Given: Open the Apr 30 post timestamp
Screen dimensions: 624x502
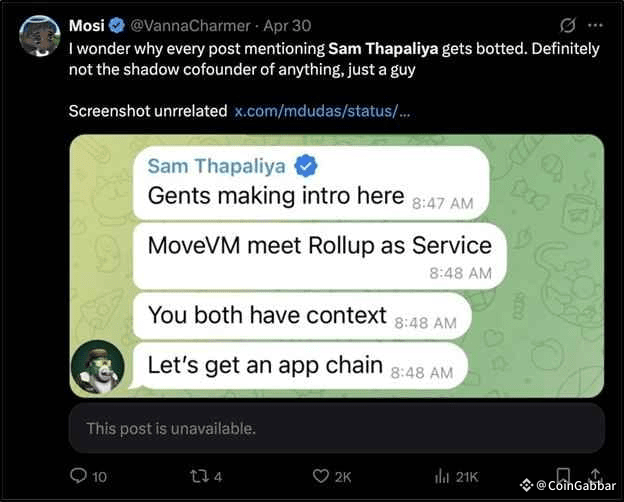Looking at the screenshot, I should (x=287, y=26).
